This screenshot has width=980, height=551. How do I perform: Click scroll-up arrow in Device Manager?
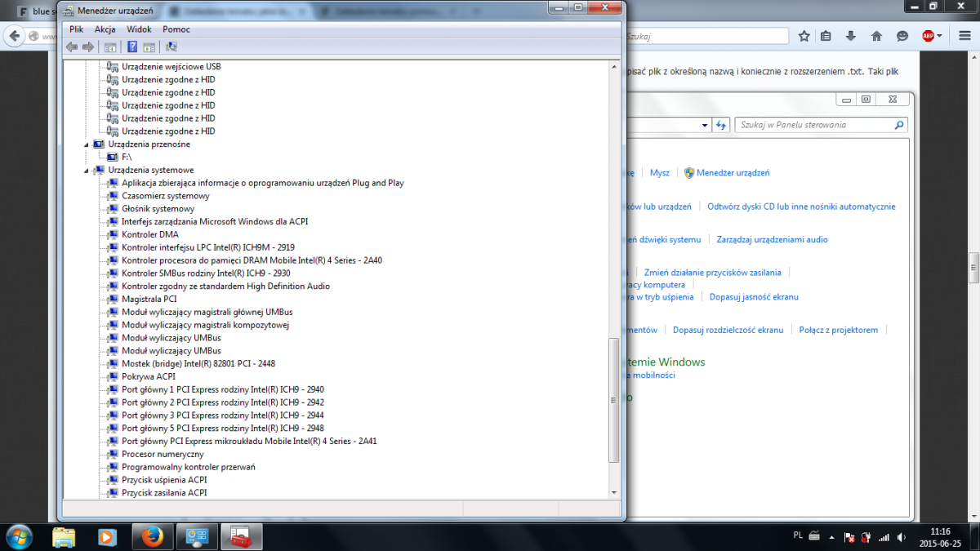614,66
